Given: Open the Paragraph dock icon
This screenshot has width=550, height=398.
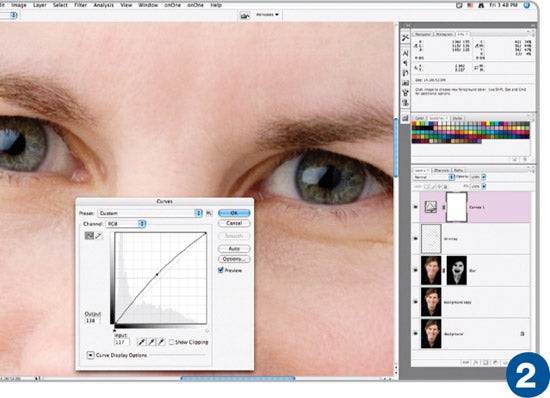Looking at the screenshot, I should click(405, 63).
